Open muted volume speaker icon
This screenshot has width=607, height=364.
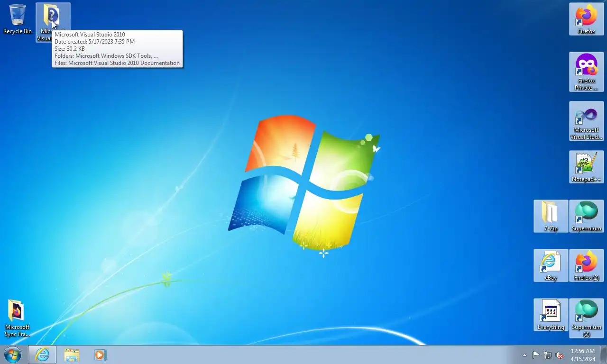[559, 355]
